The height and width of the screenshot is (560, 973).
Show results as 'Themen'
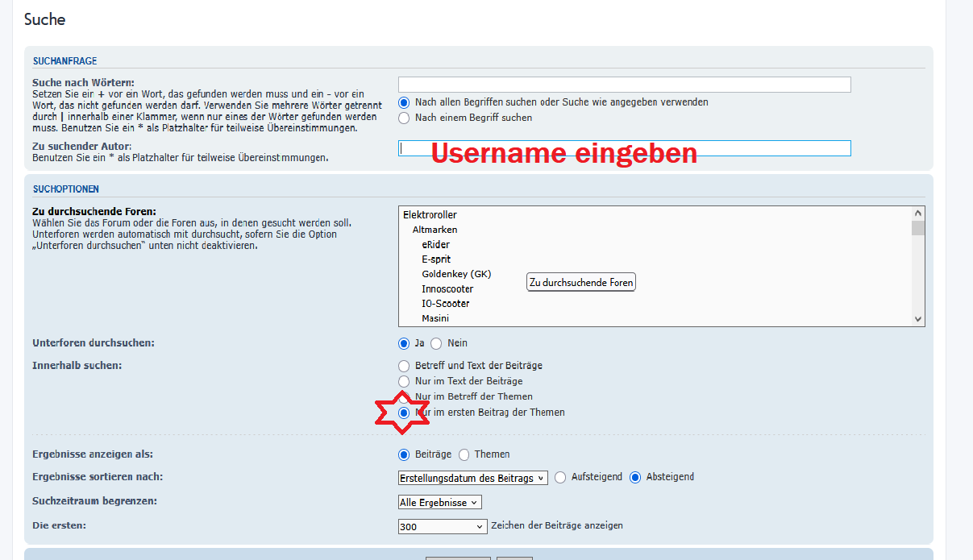click(464, 454)
